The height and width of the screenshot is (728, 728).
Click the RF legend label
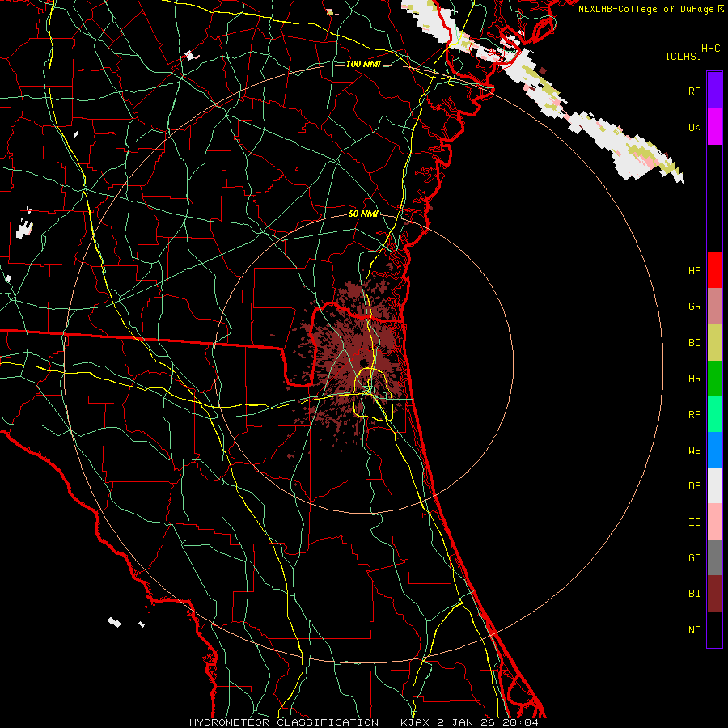(x=695, y=91)
